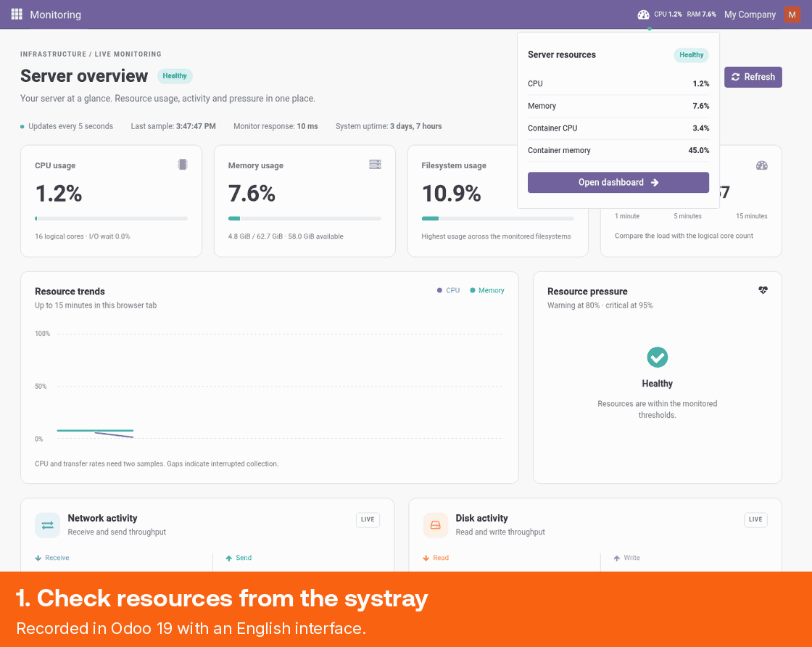Click the CPU usage progress bar
Image resolution: width=812 pixels, height=647 pixels.
coord(111,218)
